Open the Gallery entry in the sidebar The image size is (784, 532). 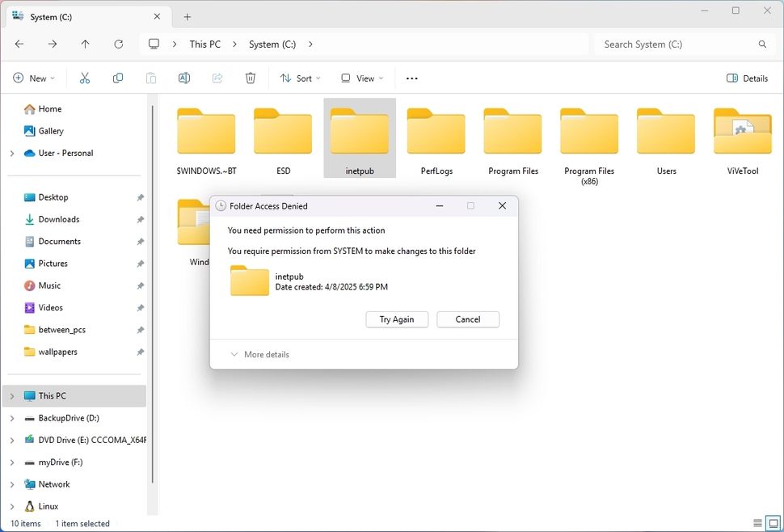pyautogui.click(x=51, y=130)
